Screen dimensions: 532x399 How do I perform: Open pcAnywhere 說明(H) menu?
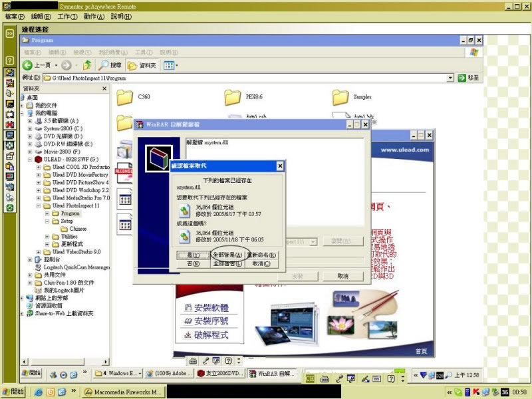121,16
